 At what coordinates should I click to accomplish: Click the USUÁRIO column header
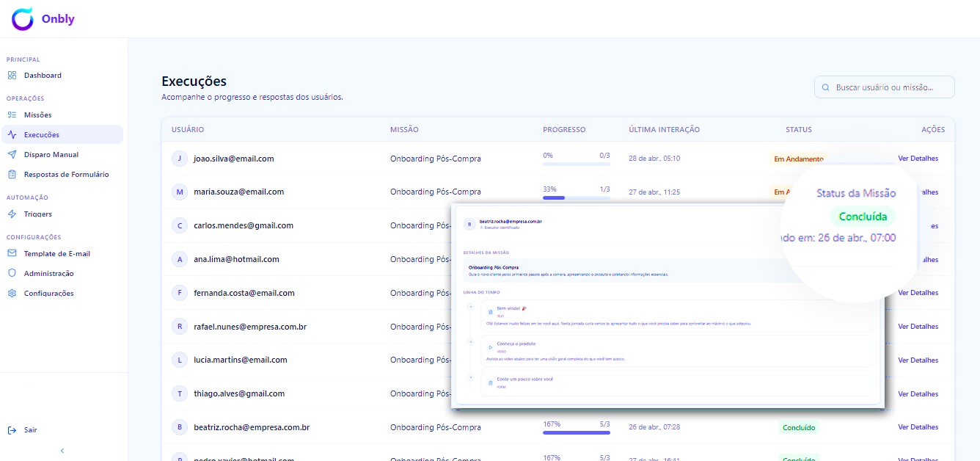(188, 130)
